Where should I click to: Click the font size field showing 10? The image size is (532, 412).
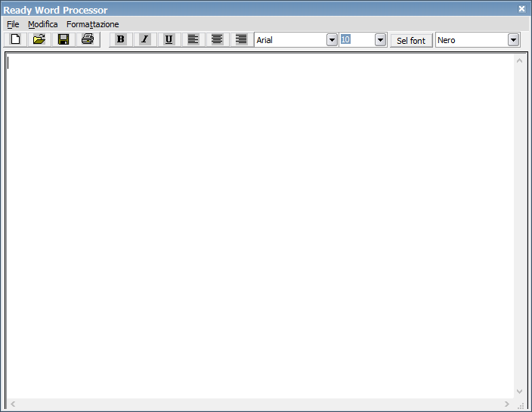(357, 40)
